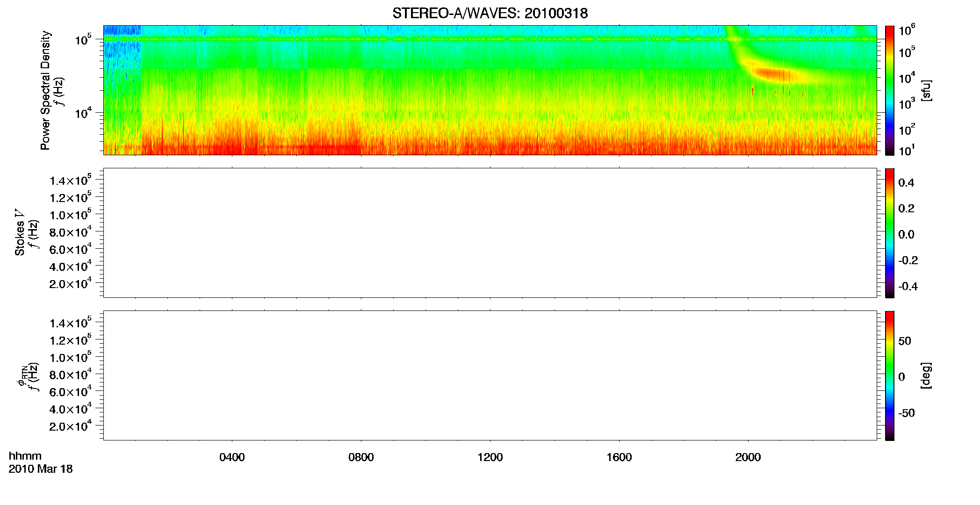This screenshot has width=980, height=505.
Task: Select the 10^1 tick on sfu colorbar
Action: click(907, 151)
